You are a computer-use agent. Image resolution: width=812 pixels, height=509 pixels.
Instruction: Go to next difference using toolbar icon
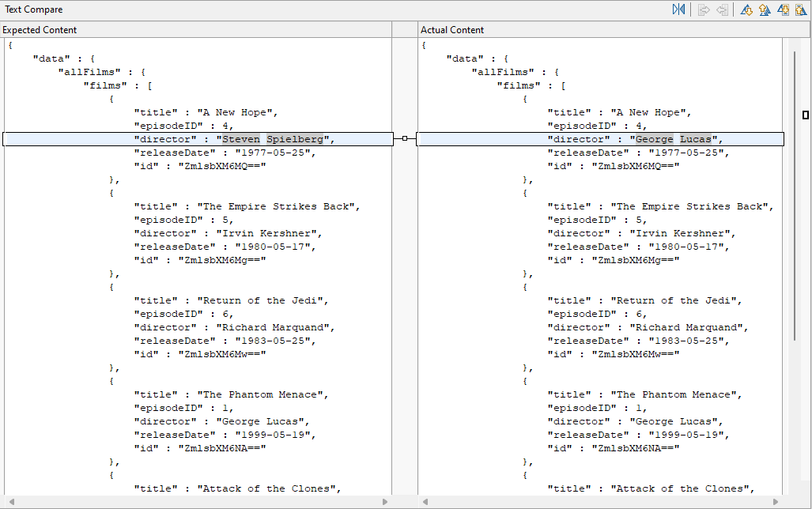click(x=747, y=9)
